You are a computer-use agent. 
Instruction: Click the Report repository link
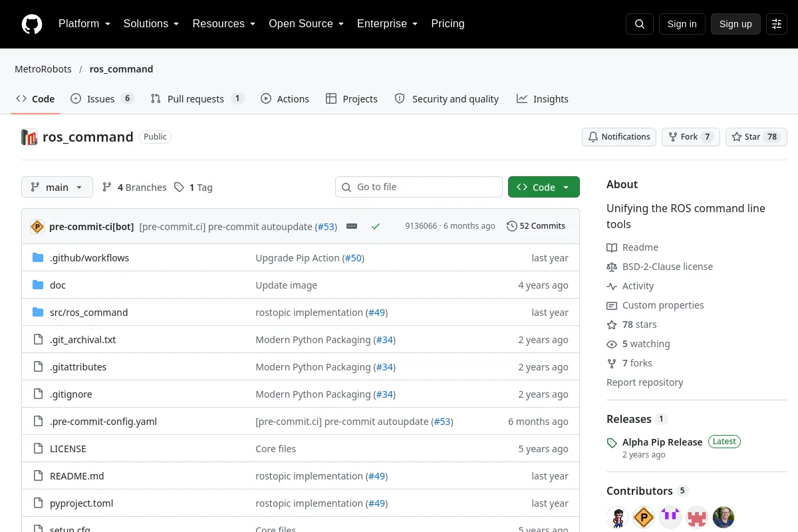(644, 382)
